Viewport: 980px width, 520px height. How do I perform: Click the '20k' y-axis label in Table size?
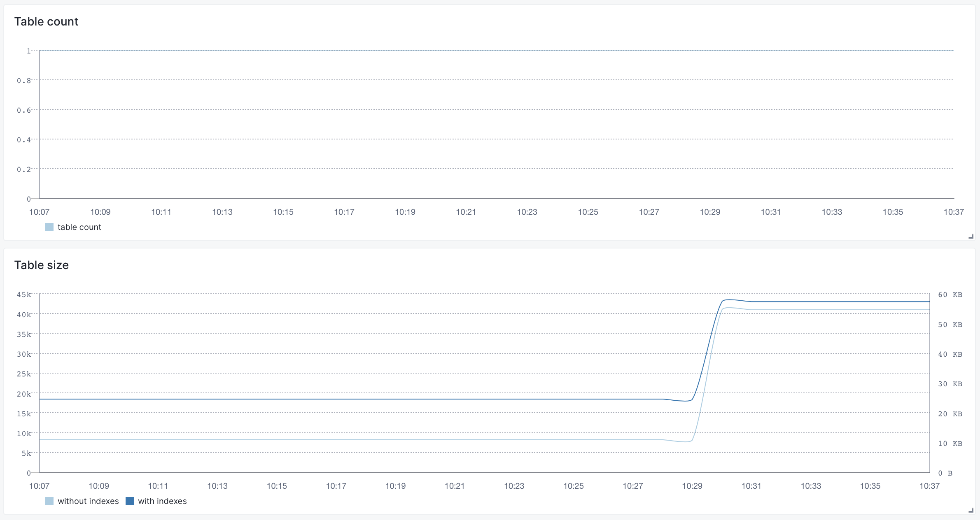click(x=24, y=394)
